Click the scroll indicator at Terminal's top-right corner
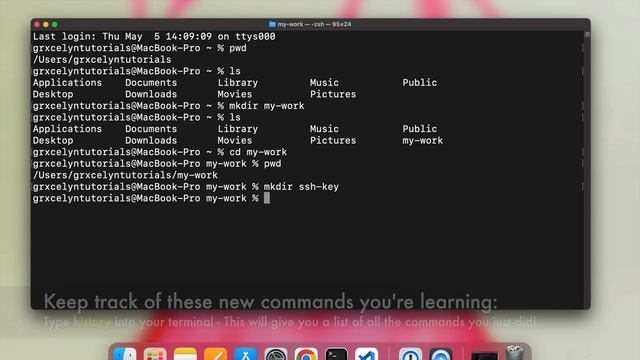Image resolution: width=640 pixels, height=360 pixels. (x=587, y=34)
